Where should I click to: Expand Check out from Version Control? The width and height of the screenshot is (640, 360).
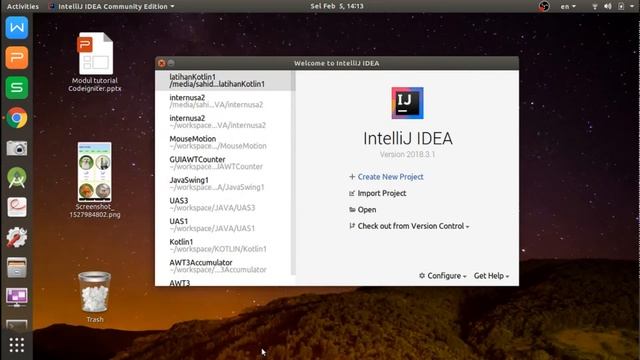(409, 226)
